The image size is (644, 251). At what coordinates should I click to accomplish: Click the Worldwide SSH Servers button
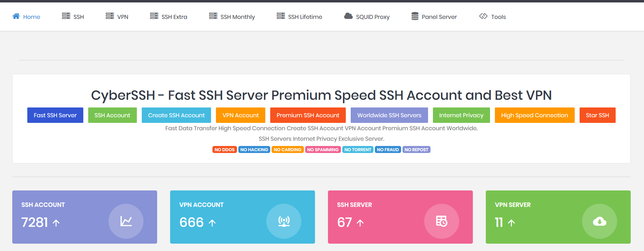[x=389, y=115]
